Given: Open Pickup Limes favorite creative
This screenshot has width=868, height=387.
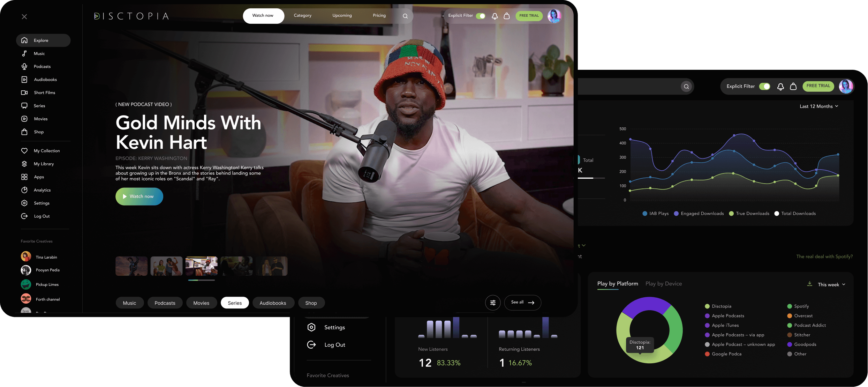Looking at the screenshot, I should (39, 284).
